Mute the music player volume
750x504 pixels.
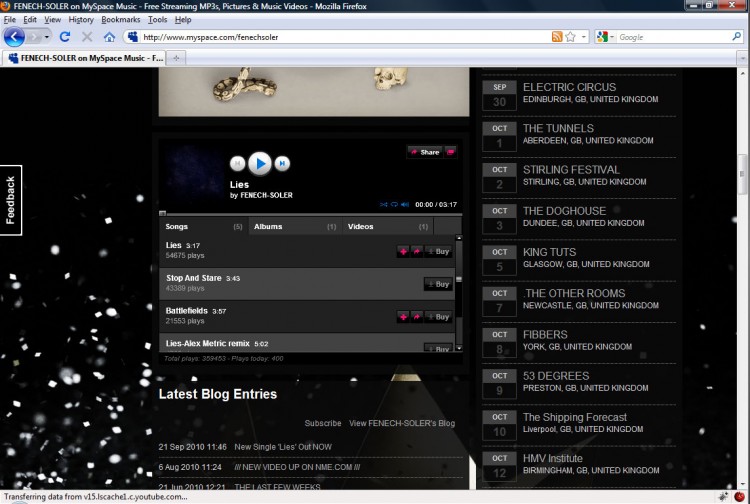(x=405, y=205)
